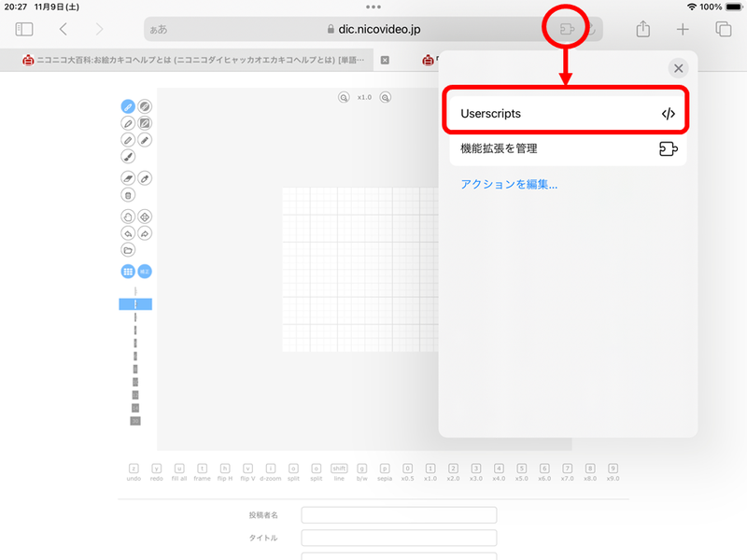Select the blue active pen tool
The height and width of the screenshot is (560, 747).
tap(128, 106)
